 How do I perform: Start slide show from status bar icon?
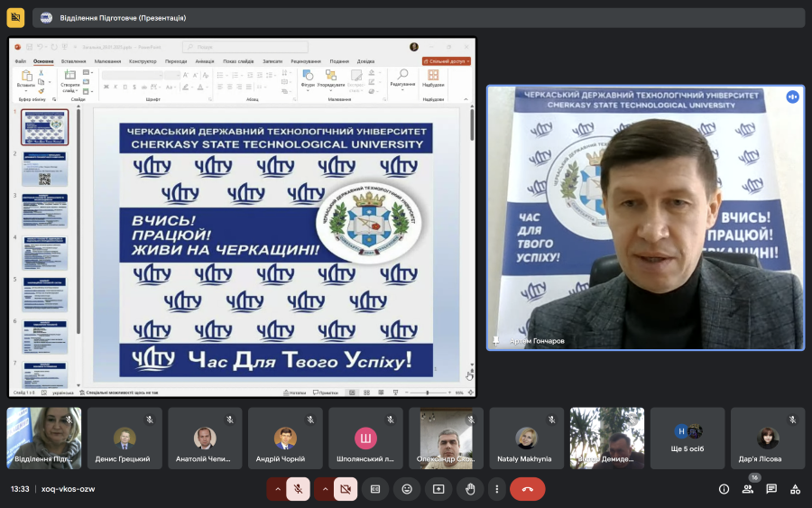(x=396, y=393)
